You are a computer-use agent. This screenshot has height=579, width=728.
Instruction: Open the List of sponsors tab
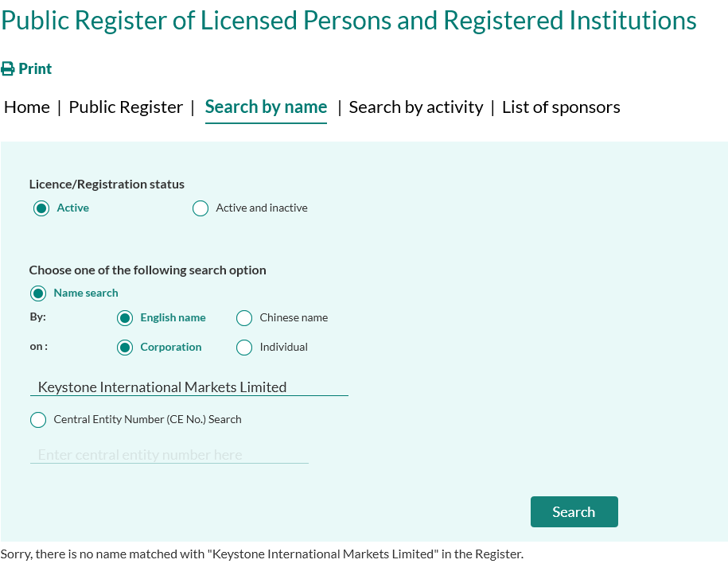click(561, 107)
